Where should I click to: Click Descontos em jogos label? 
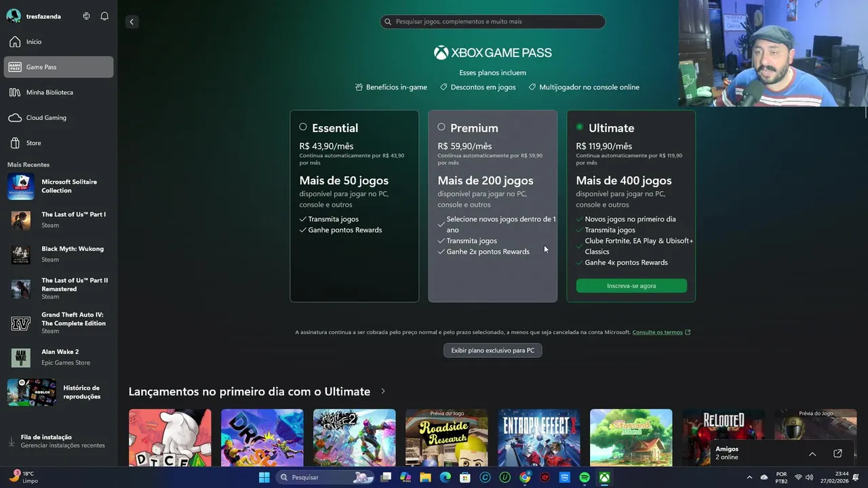point(478,87)
